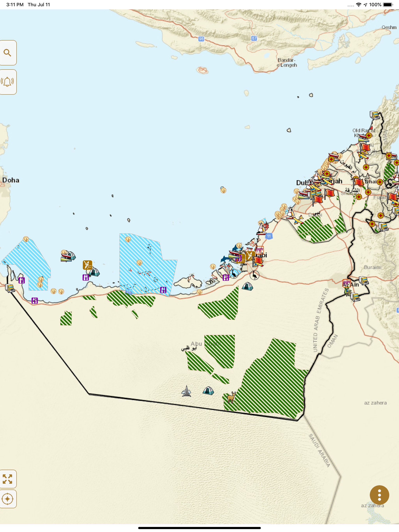Tap the locate me crosshair button
This screenshot has height=532, width=399.
pos(8,499)
